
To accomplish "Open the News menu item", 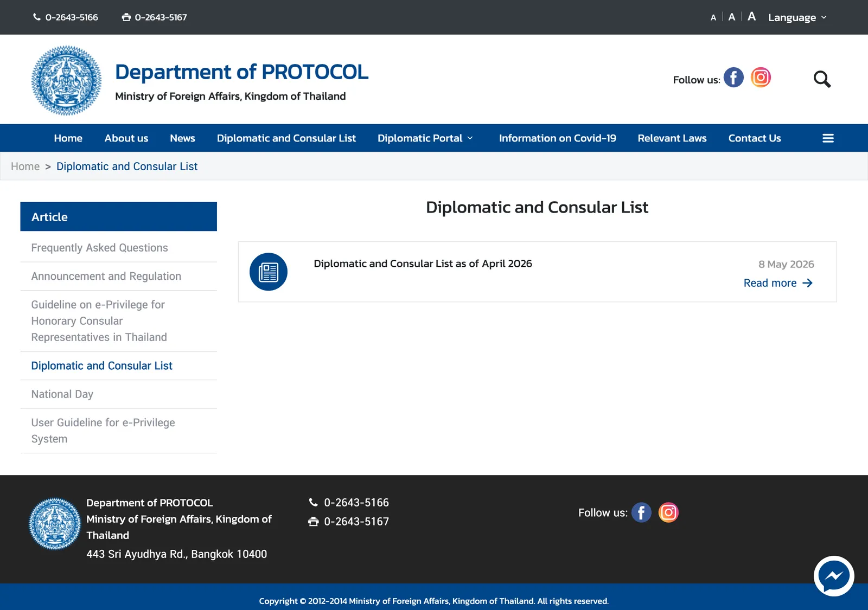I will [182, 138].
